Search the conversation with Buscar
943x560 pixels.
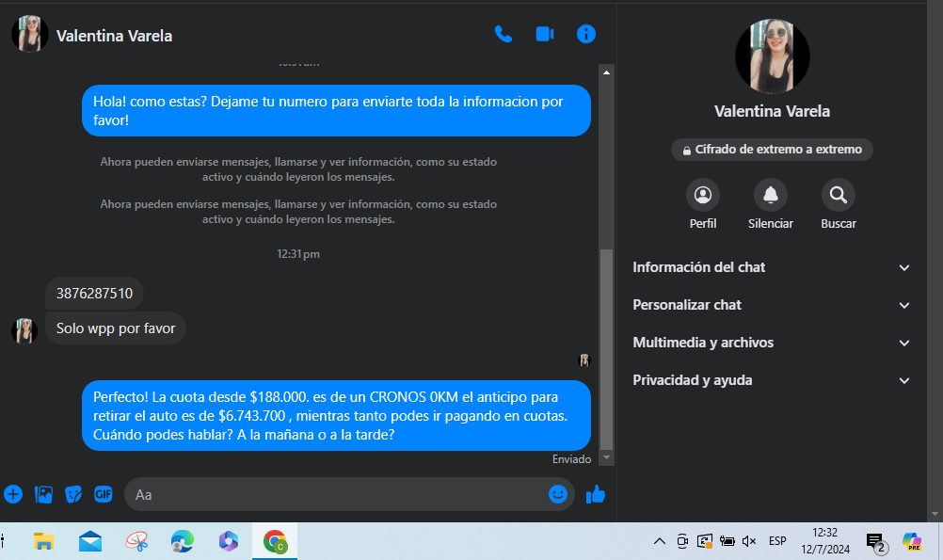pyautogui.click(x=838, y=196)
